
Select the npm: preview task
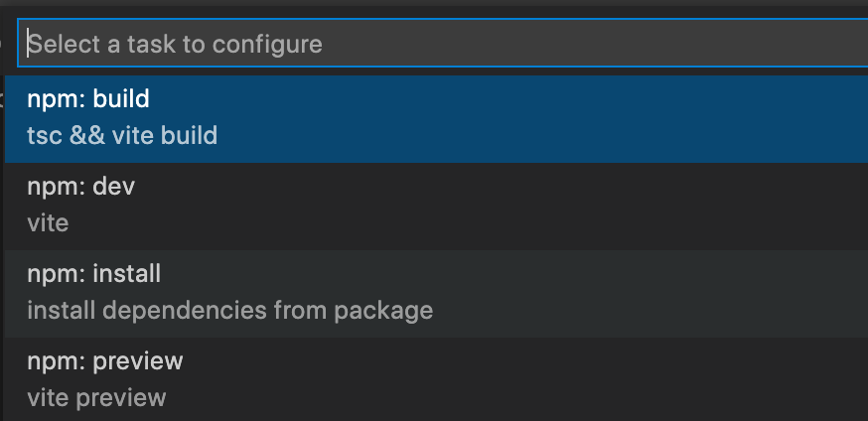(x=436, y=379)
